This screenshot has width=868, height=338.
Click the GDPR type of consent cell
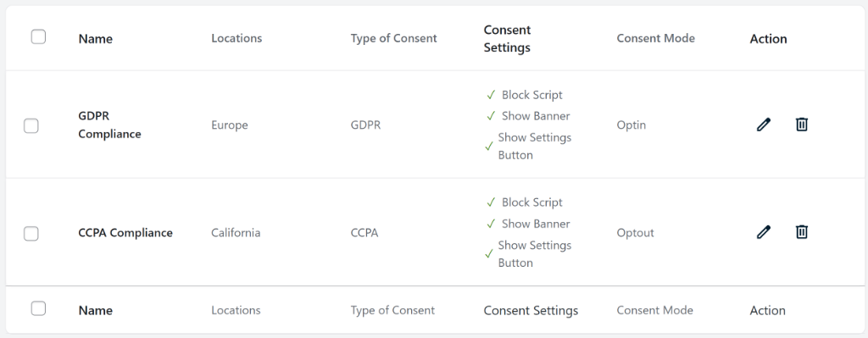(x=365, y=125)
